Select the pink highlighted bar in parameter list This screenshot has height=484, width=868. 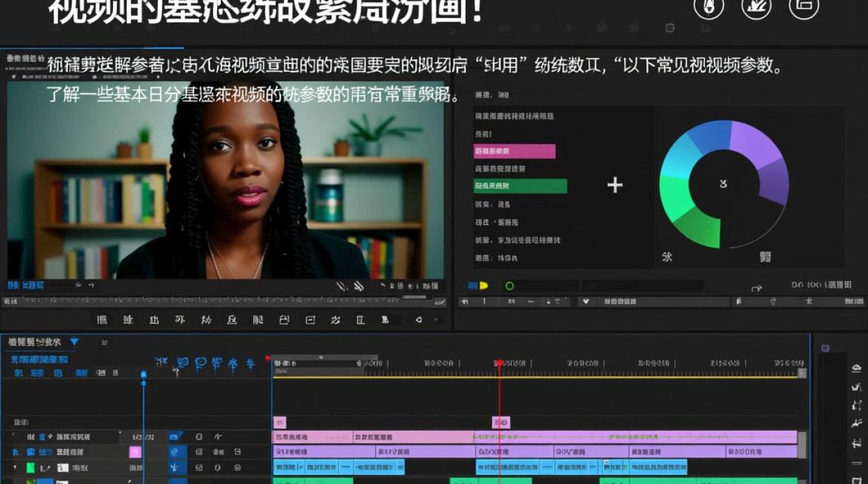(x=515, y=151)
